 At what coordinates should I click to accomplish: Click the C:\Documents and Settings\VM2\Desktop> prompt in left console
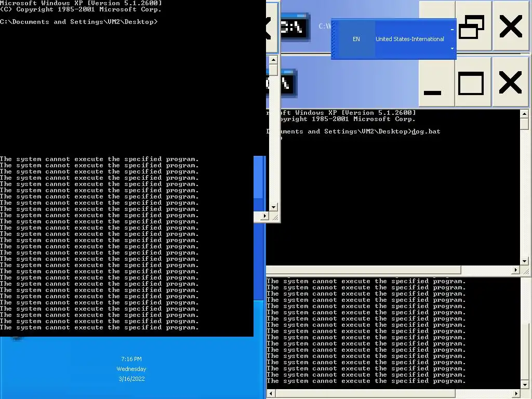(79, 22)
